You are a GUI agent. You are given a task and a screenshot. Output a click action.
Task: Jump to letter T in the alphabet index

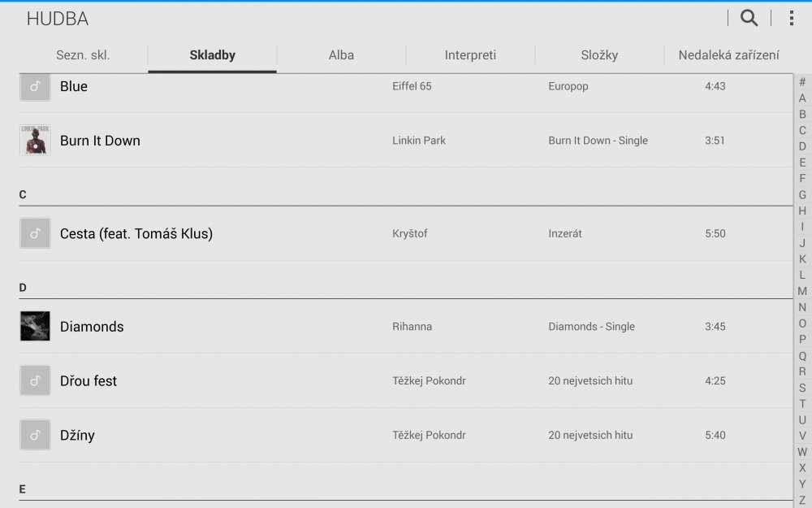click(801, 403)
